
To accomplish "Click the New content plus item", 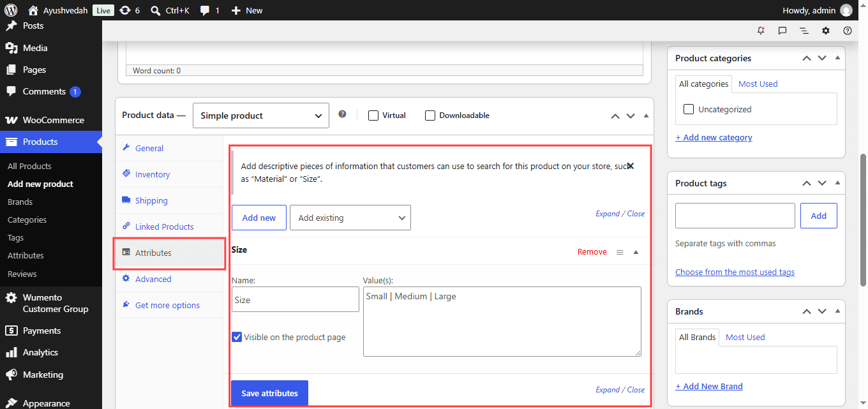I will click(247, 10).
